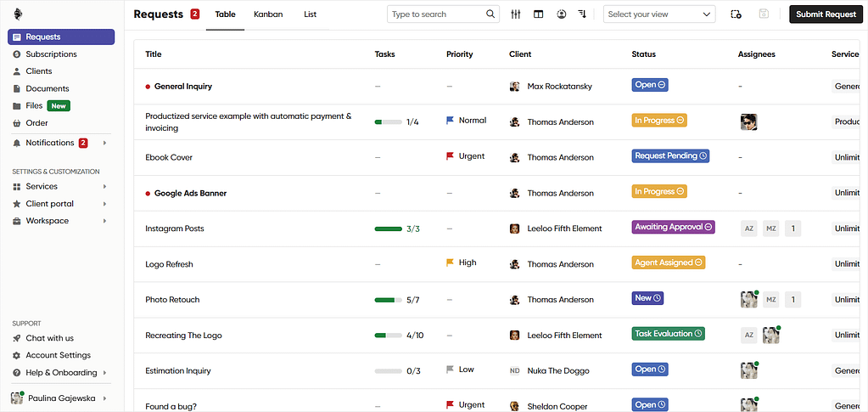
Task: Click the Max Rockatansky client name
Action: tap(560, 87)
